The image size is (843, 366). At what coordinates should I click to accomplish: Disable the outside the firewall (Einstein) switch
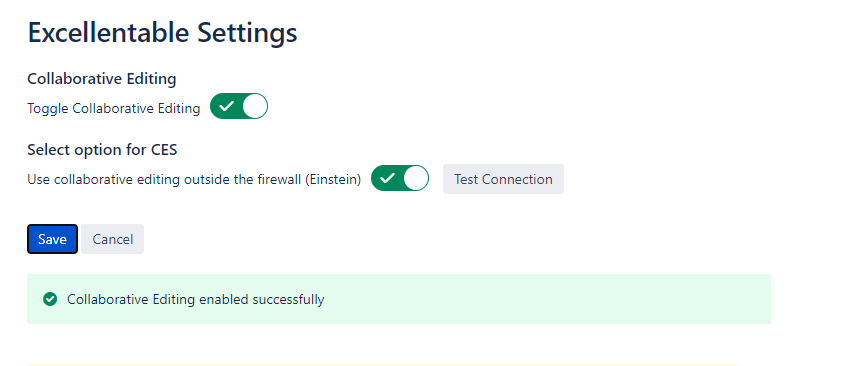pos(400,178)
